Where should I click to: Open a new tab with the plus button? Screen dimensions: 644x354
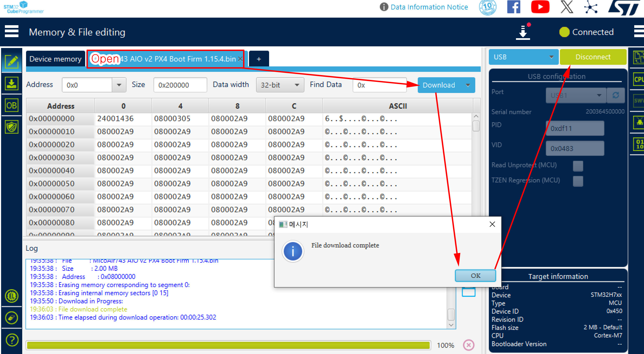(259, 59)
